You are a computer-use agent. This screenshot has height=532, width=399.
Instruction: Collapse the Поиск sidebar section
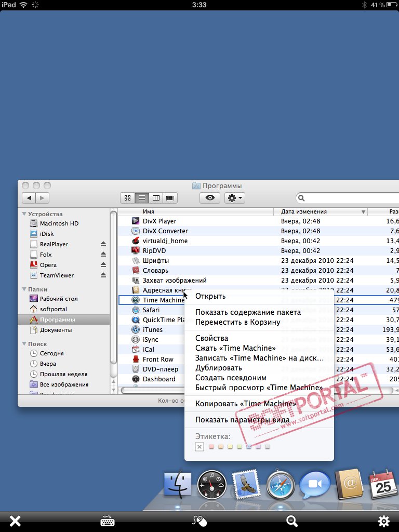[24, 344]
